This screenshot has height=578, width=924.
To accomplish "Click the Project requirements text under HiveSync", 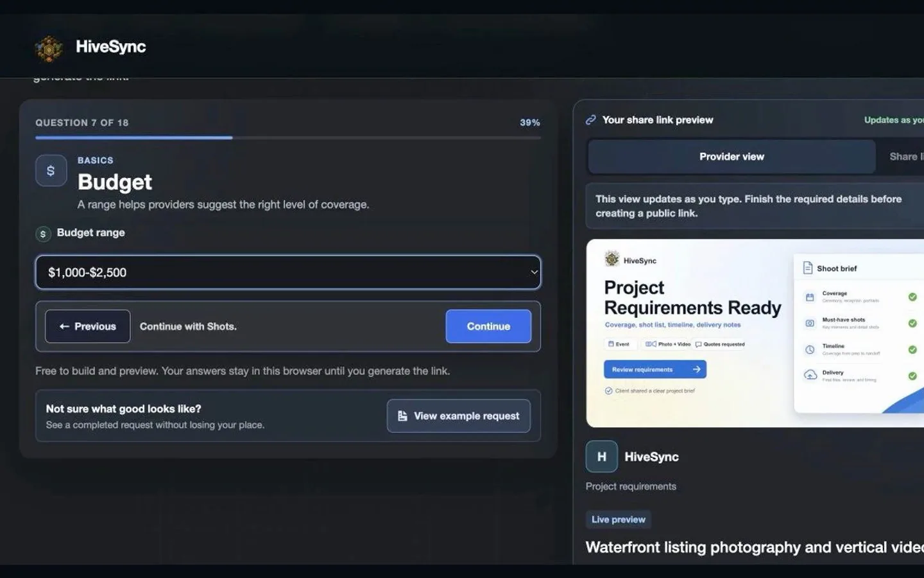I will [x=631, y=486].
